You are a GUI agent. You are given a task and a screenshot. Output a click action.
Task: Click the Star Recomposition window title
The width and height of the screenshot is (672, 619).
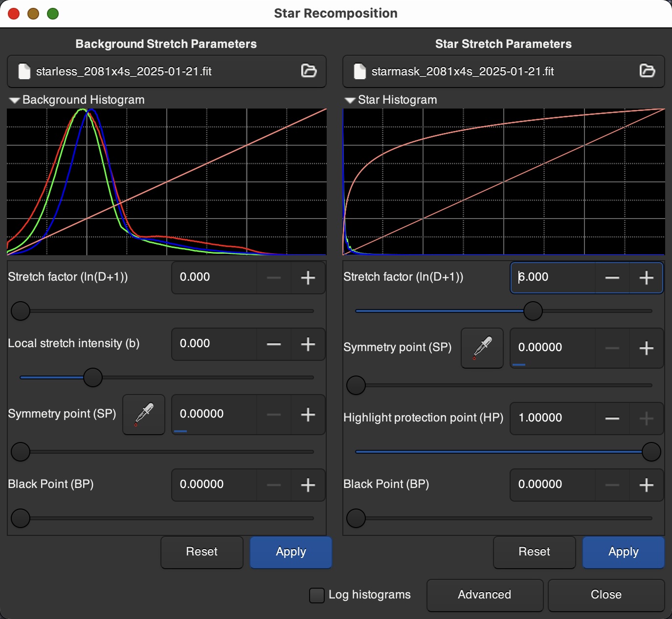point(336,13)
